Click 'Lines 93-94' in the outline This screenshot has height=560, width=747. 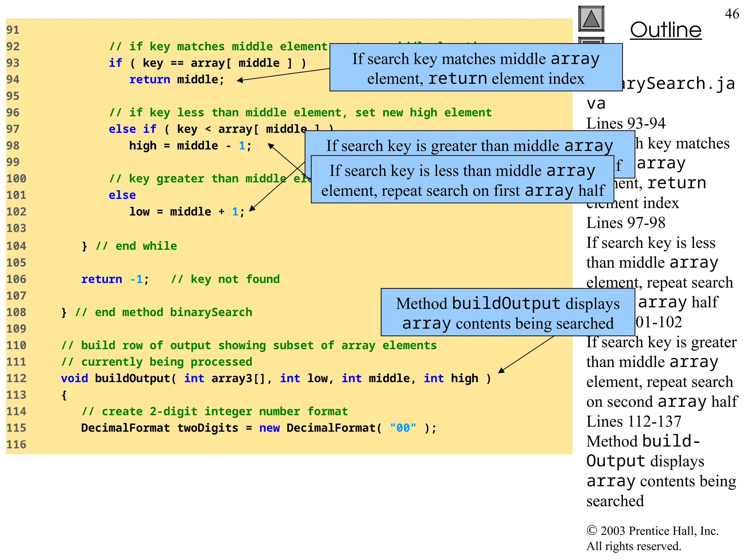[x=626, y=123]
